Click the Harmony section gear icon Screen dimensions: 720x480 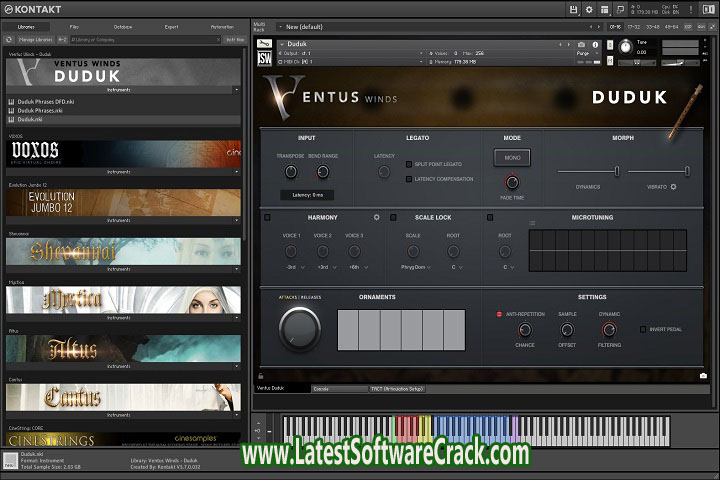tap(377, 216)
